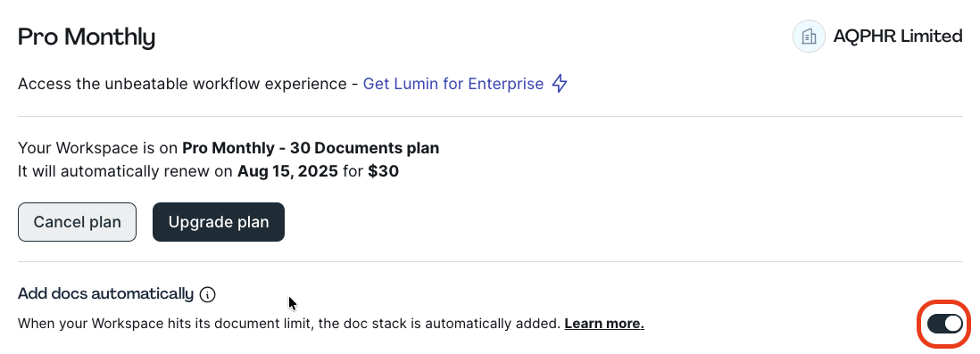Click the It will automatically renew on text
Screen dimensions: 980x354
(126, 171)
